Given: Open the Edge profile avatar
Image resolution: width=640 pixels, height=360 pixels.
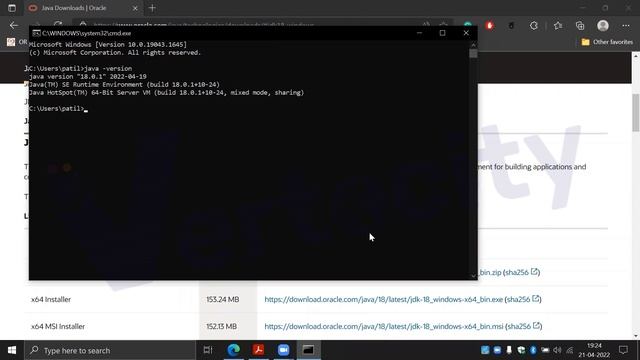Looking at the screenshot, I should [603, 26].
